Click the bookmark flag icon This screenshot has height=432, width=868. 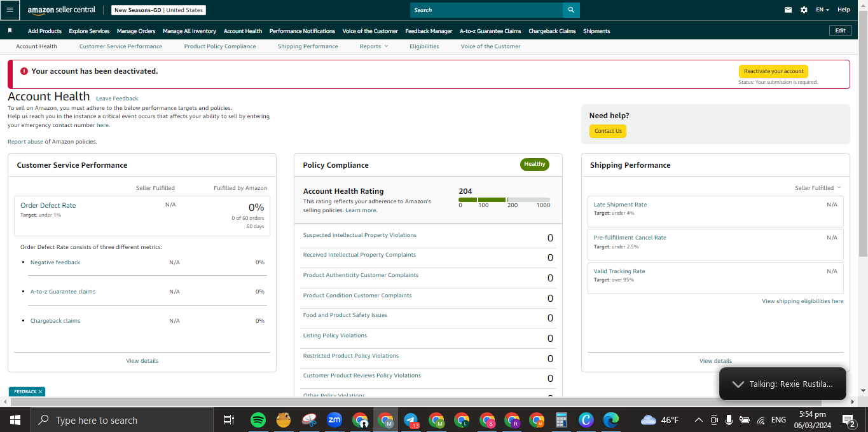pyautogui.click(x=10, y=30)
